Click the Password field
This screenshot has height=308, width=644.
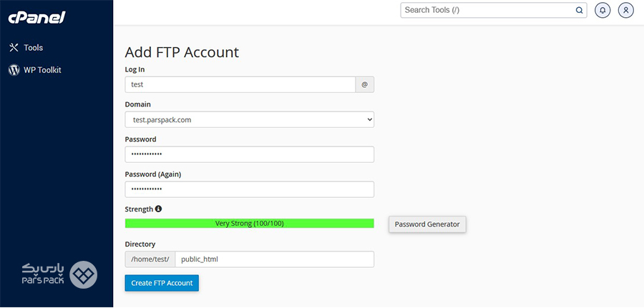(249, 154)
